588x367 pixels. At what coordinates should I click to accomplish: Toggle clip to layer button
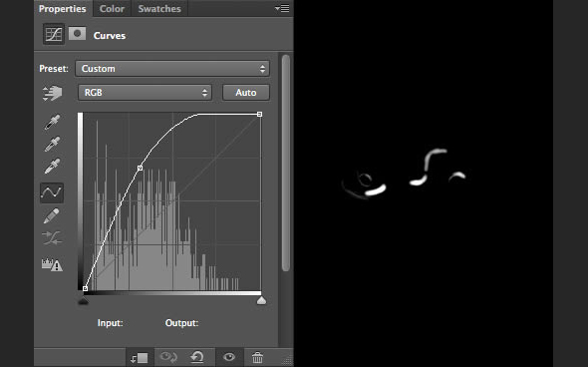pos(140,358)
